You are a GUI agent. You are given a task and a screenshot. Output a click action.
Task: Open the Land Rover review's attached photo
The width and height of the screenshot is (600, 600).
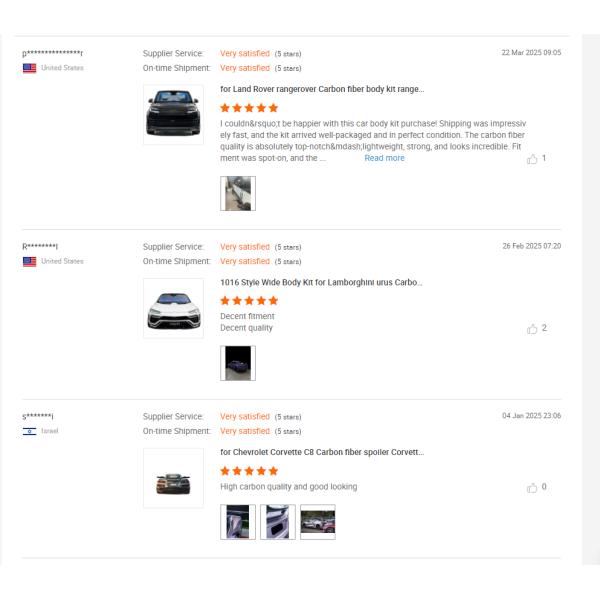point(238,193)
